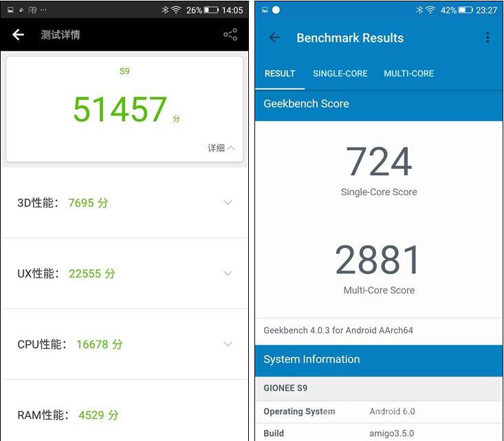Tap the 724 single-core score
The width and height of the screenshot is (504, 441).
click(379, 161)
